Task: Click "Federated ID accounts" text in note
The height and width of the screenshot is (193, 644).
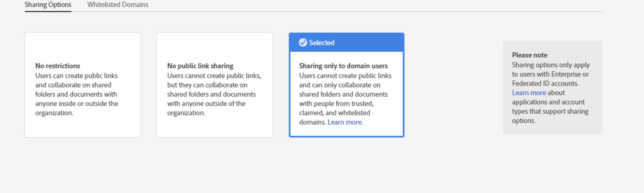Action: [545, 84]
